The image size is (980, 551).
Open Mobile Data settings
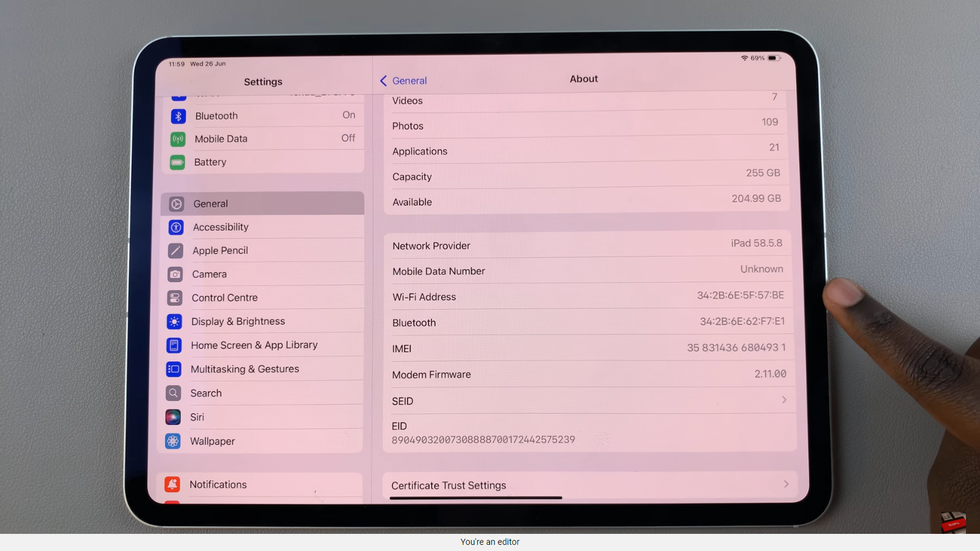pyautogui.click(x=264, y=139)
